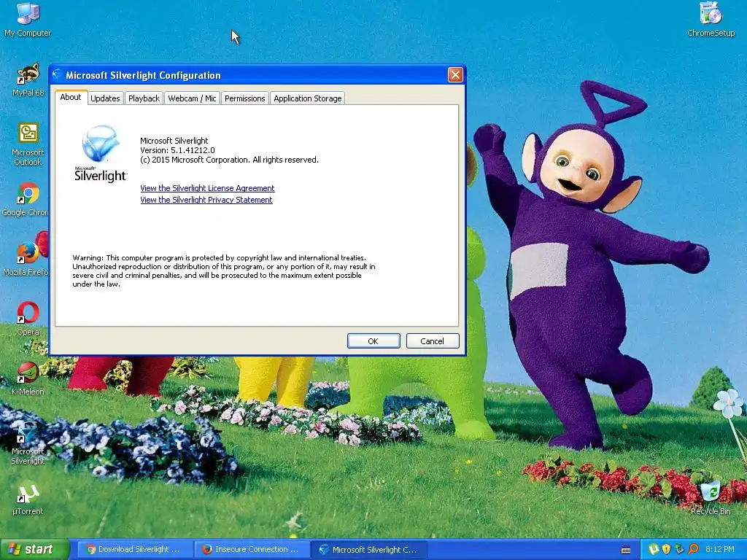747x560 pixels.
Task: Click the µTorrent system tray icon
Action: click(x=654, y=550)
